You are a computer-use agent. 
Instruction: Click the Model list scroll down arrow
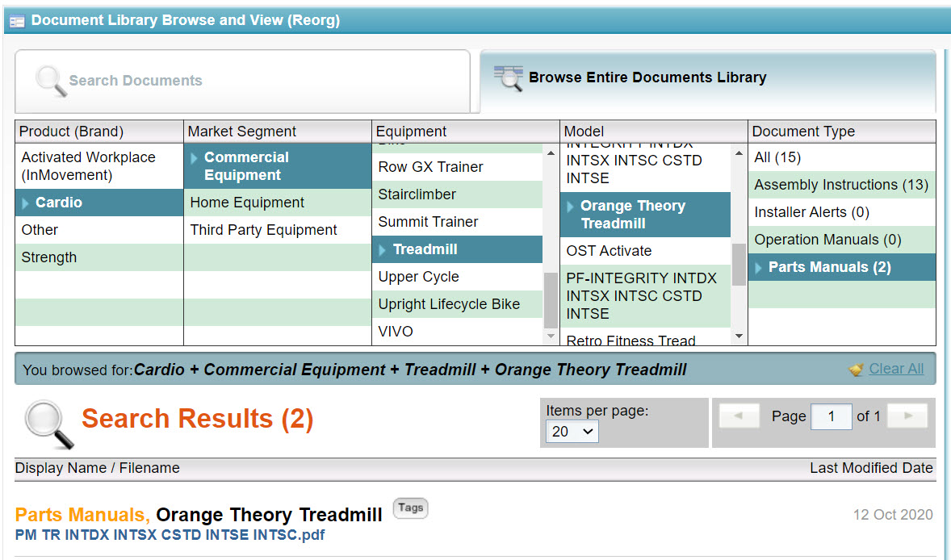pyautogui.click(x=739, y=336)
